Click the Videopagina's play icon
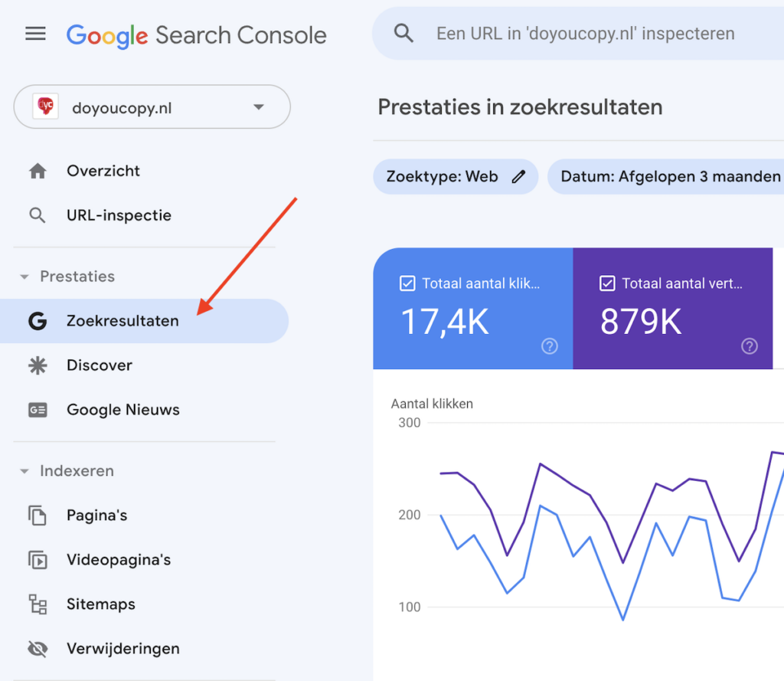The image size is (784, 681). pos(38,560)
